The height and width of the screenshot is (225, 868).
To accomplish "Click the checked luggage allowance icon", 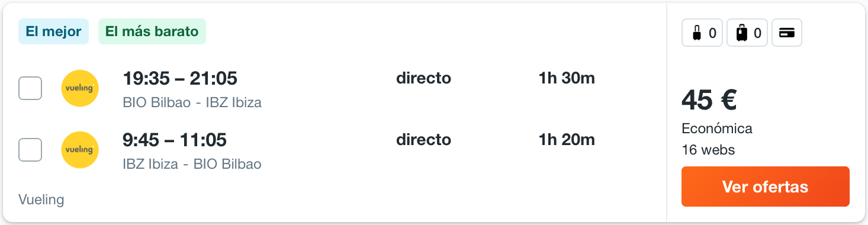I will pyautogui.click(x=747, y=33).
